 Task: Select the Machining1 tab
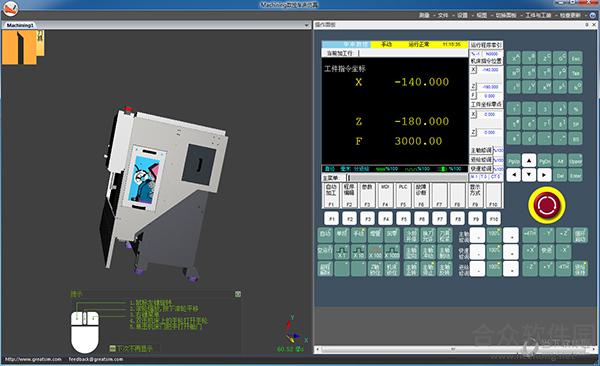click(x=20, y=25)
